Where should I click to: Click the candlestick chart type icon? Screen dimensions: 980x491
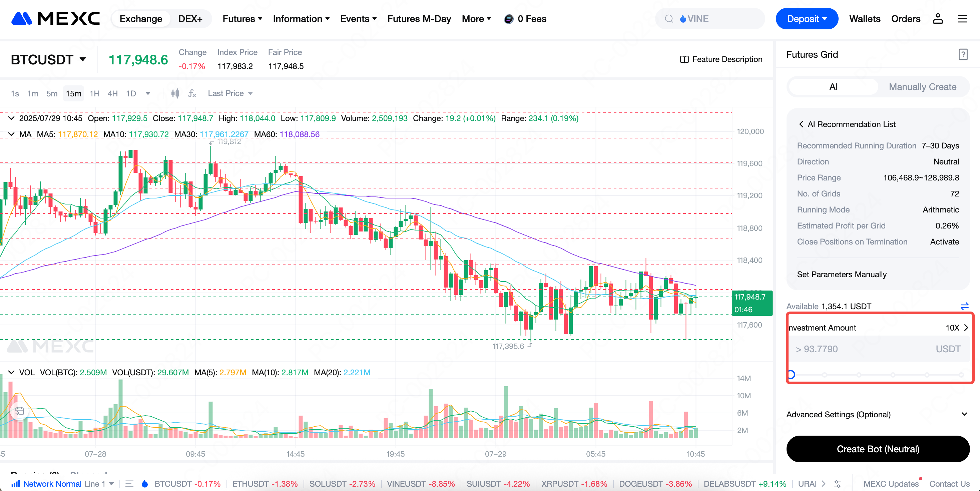pyautogui.click(x=175, y=93)
